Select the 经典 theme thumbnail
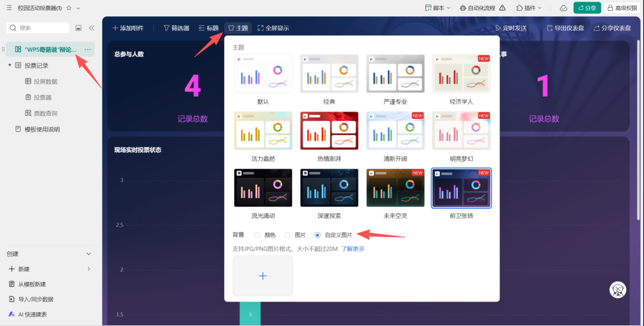This screenshot has width=644, height=326. tap(329, 73)
